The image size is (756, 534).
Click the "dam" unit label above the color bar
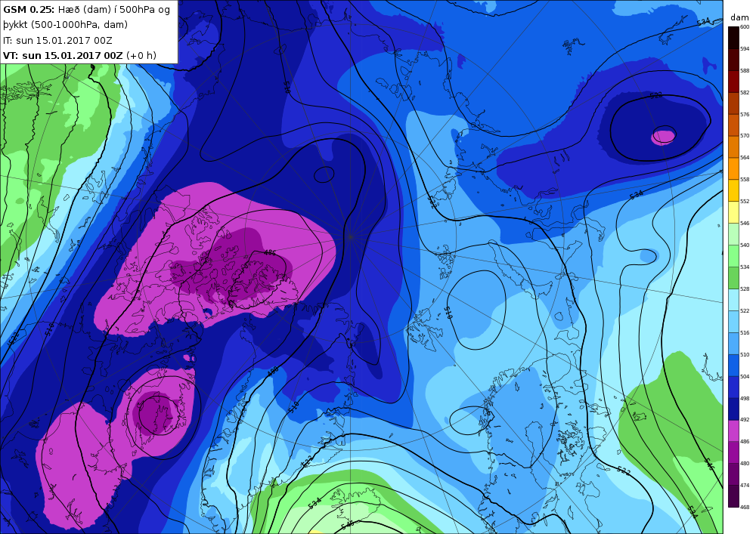coord(739,17)
